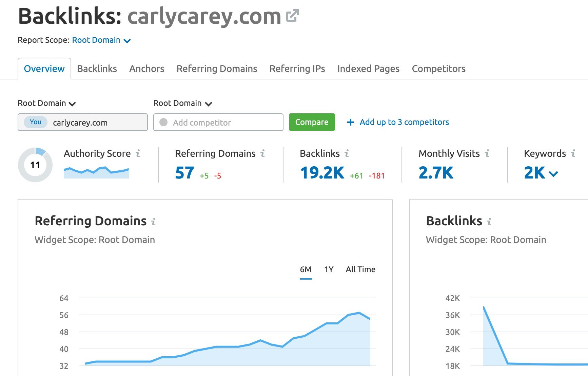Image resolution: width=588 pixels, height=376 pixels.
Task: Go to the Referring IPs tab
Action: 297,69
